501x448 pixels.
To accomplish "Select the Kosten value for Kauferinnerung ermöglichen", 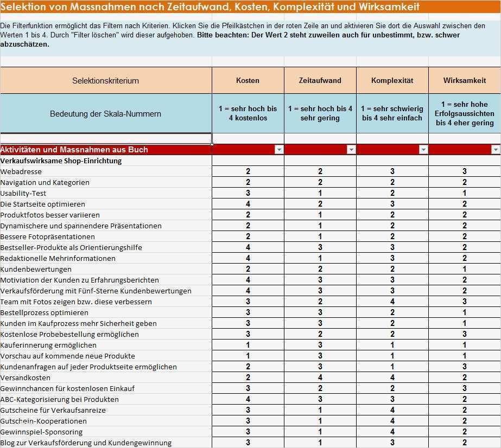I will tap(248, 345).
